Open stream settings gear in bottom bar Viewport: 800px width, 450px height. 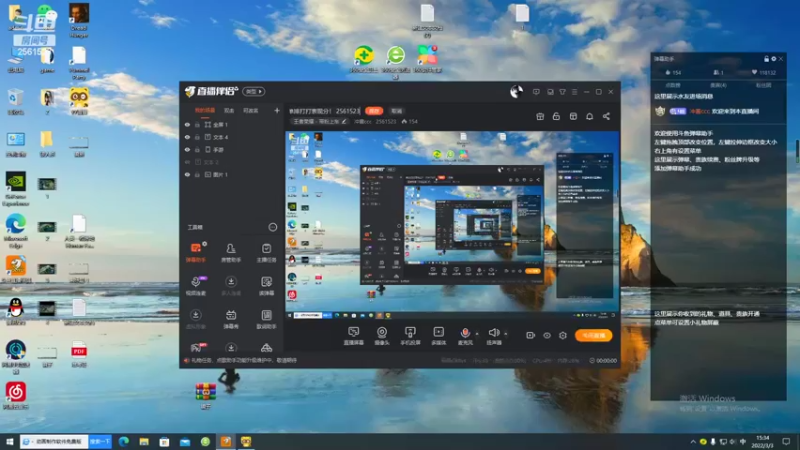(563, 335)
